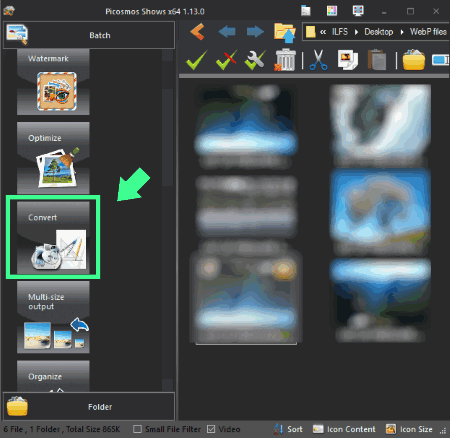
Task: Click Desktop in the address path
Action: coord(379,32)
